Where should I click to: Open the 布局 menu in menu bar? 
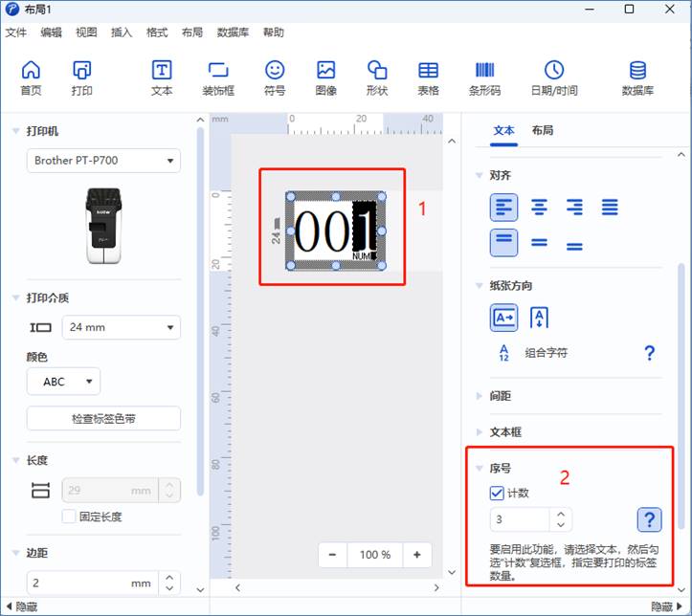(192, 33)
